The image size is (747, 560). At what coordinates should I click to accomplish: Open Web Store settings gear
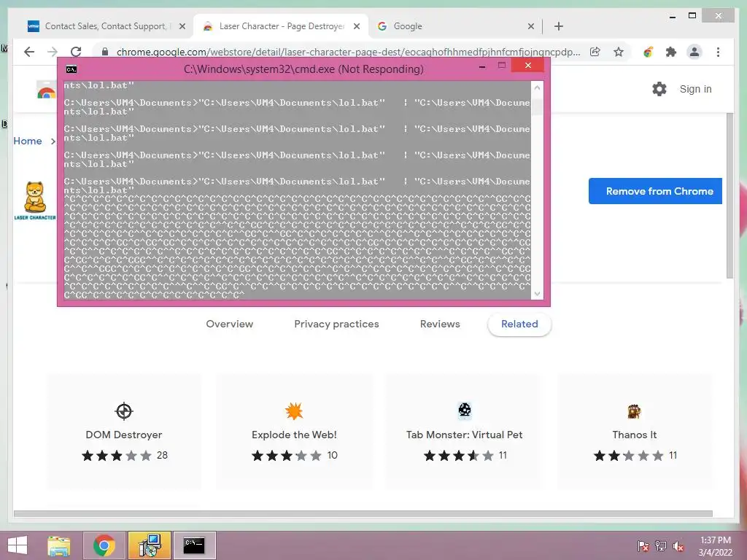point(659,89)
